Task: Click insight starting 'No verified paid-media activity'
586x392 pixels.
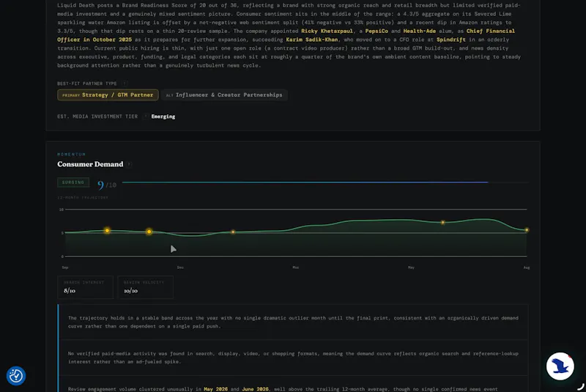Action: pyautogui.click(x=293, y=358)
